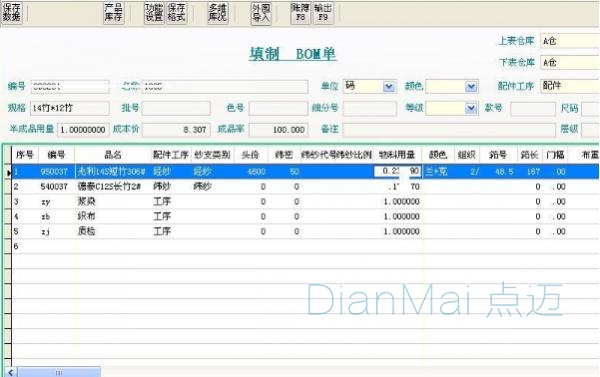Click the horizontal scrollbar thumb
This screenshot has width=600, height=377.
[x=59, y=372]
